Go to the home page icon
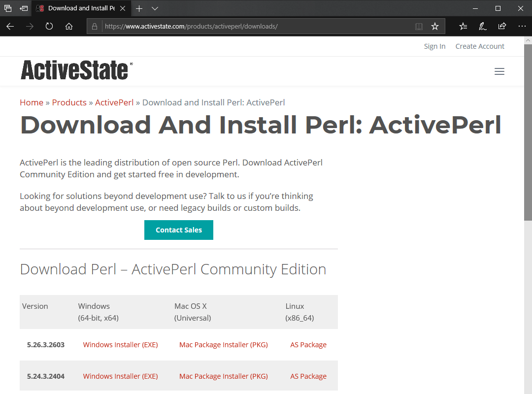Viewport: 532px width, 394px height. coord(69,27)
